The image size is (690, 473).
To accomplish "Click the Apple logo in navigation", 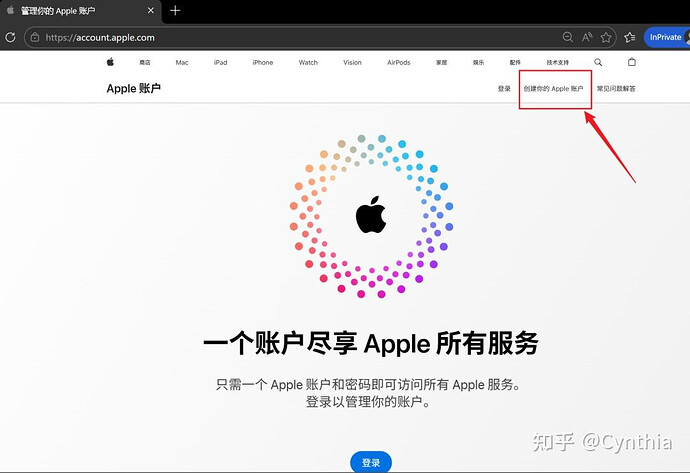I will [x=110, y=62].
